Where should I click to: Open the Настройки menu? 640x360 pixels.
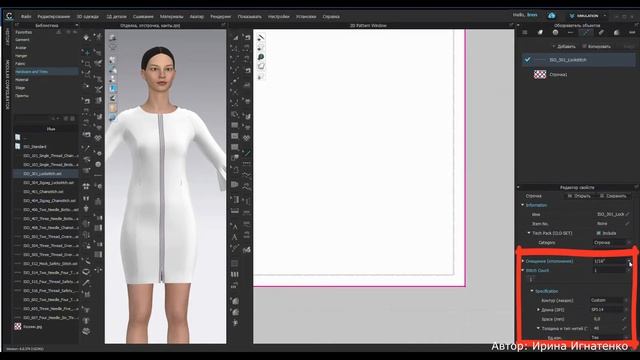coord(279,17)
